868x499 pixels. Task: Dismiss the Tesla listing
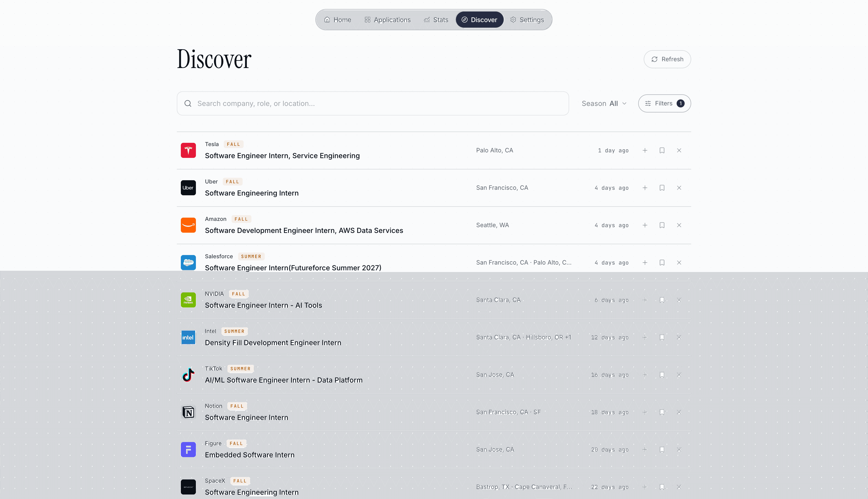tap(679, 150)
